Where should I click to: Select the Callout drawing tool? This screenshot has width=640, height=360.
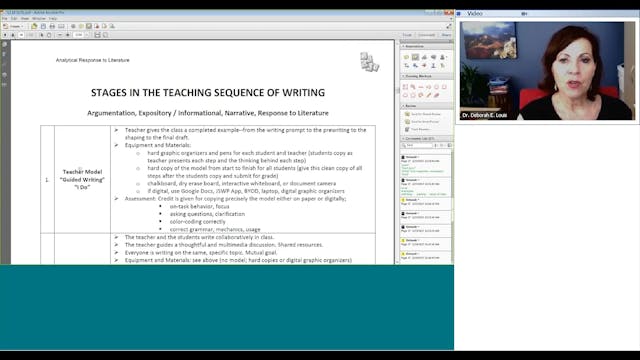[x=413, y=87]
